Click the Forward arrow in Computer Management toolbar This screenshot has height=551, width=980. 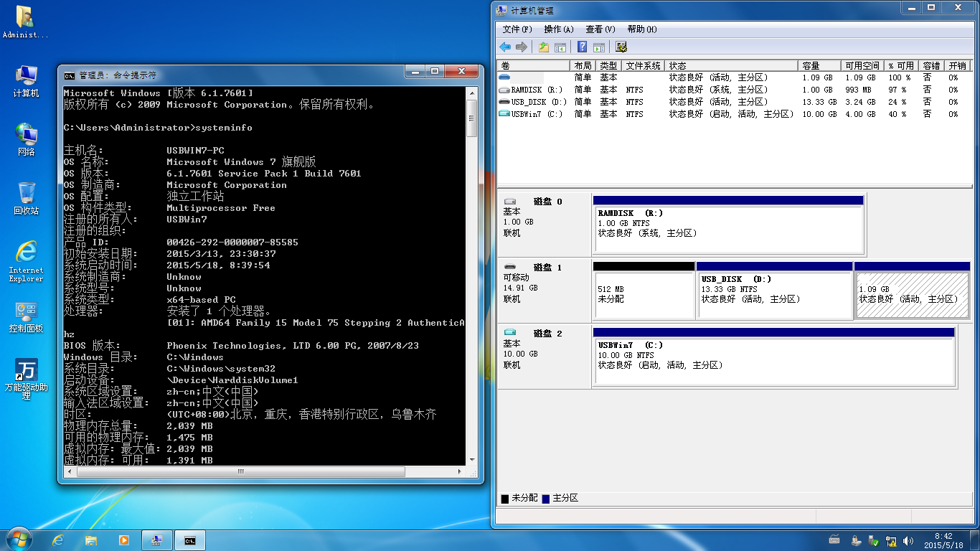click(x=522, y=47)
